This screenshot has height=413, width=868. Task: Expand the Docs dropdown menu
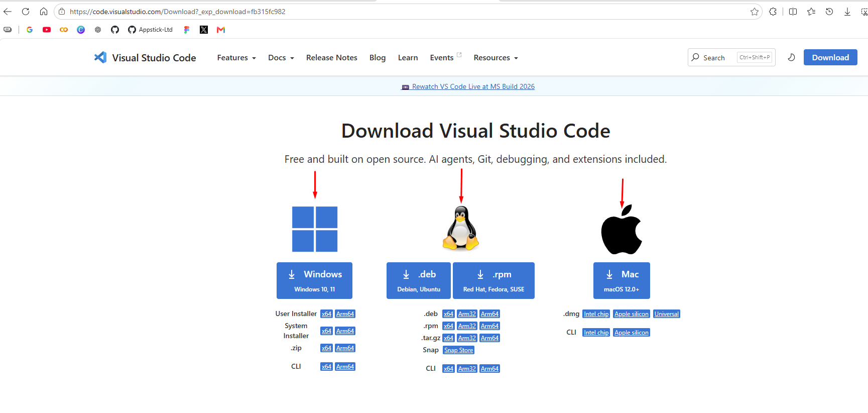point(281,58)
